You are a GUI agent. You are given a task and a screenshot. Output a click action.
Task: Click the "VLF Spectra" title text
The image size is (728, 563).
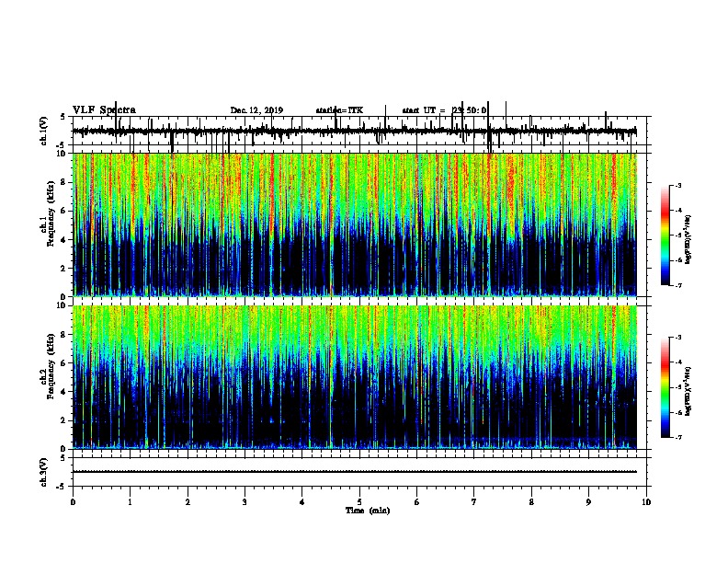pyautogui.click(x=104, y=110)
